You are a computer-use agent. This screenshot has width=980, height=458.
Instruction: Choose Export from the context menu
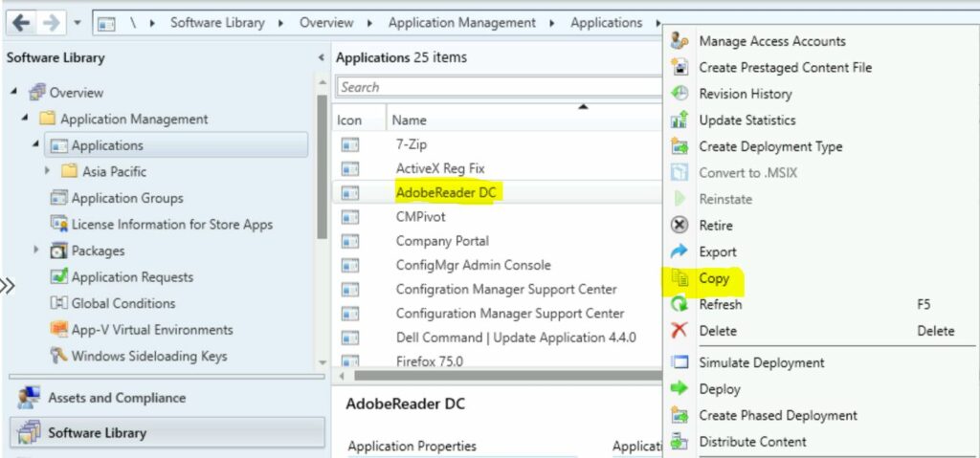pos(718,251)
